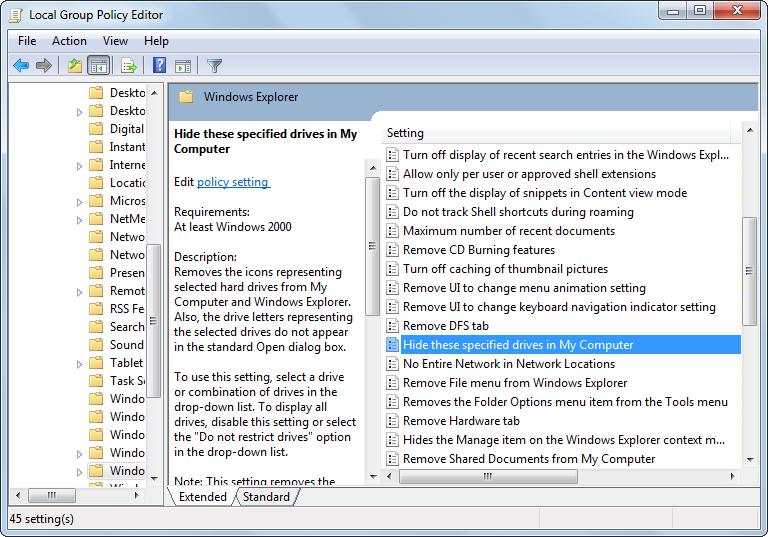Click icon beside Turn off caching of thumbnail pictures
This screenshot has height=537, width=768.
click(392, 269)
